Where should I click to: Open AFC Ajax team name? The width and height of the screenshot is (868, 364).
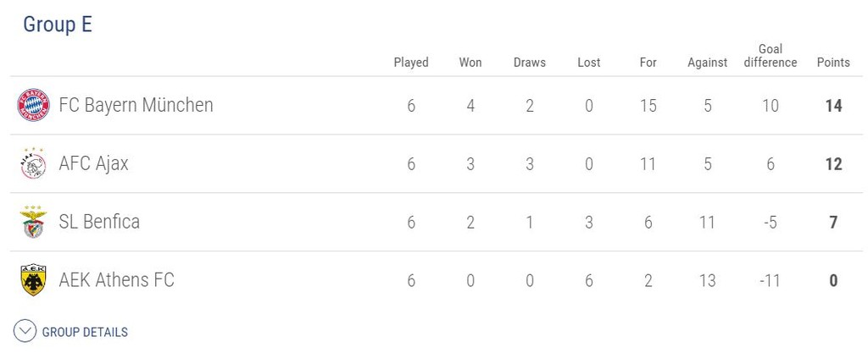(93, 163)
